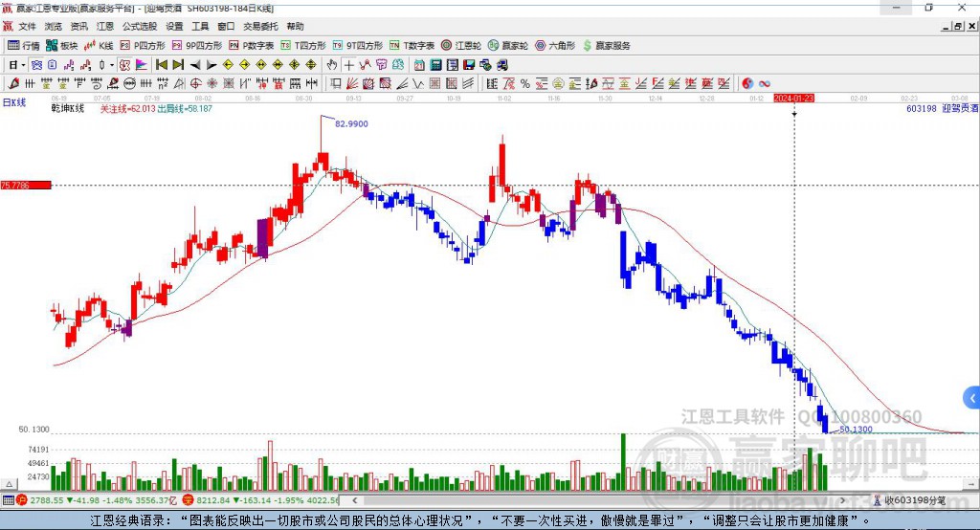The height and width of the screenshot is (530, 980).
Task: Open the 文件 menu
Action: click(27, 26)
